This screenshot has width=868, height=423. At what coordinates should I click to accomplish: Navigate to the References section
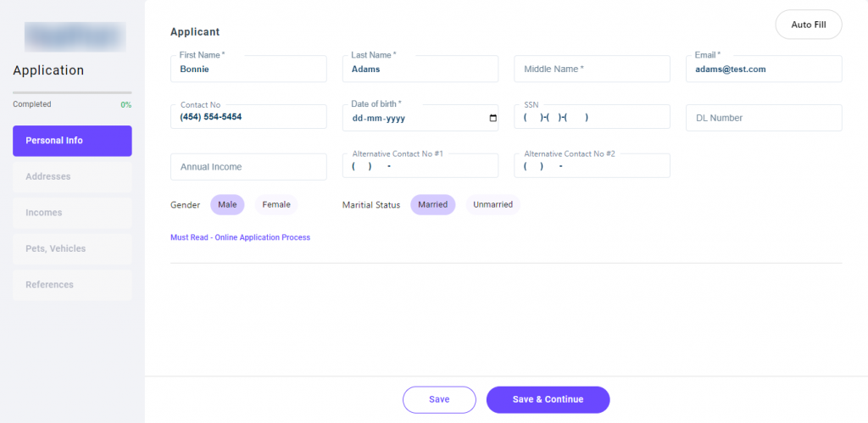(72, 285)
